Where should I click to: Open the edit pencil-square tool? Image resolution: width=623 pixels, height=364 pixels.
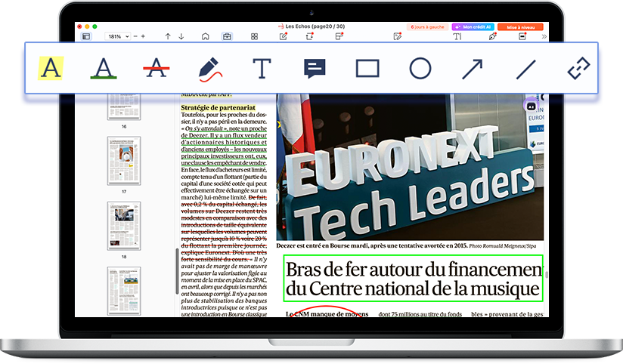[x=284, y=36]
